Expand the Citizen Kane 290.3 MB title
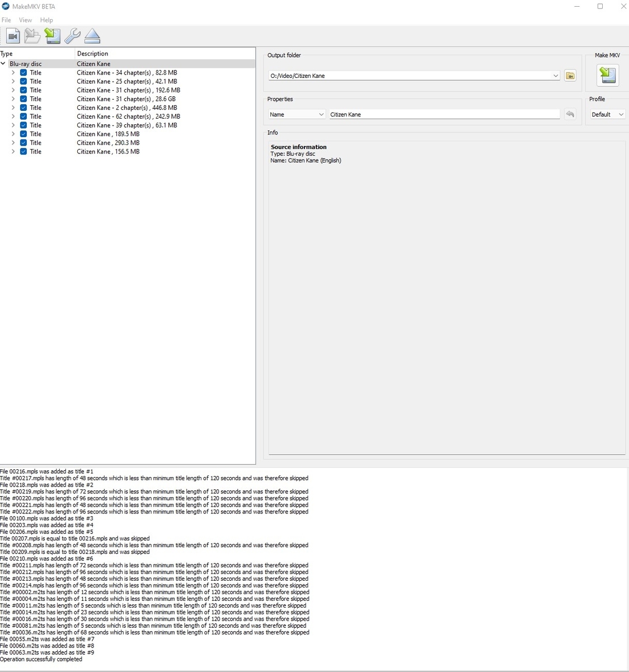 (x=13, y=143)
